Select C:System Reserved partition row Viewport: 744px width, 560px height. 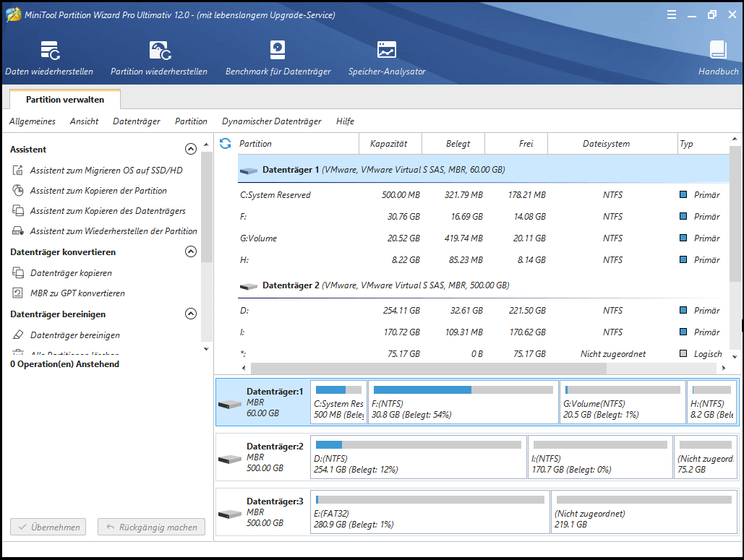click(x=483, y=195)
